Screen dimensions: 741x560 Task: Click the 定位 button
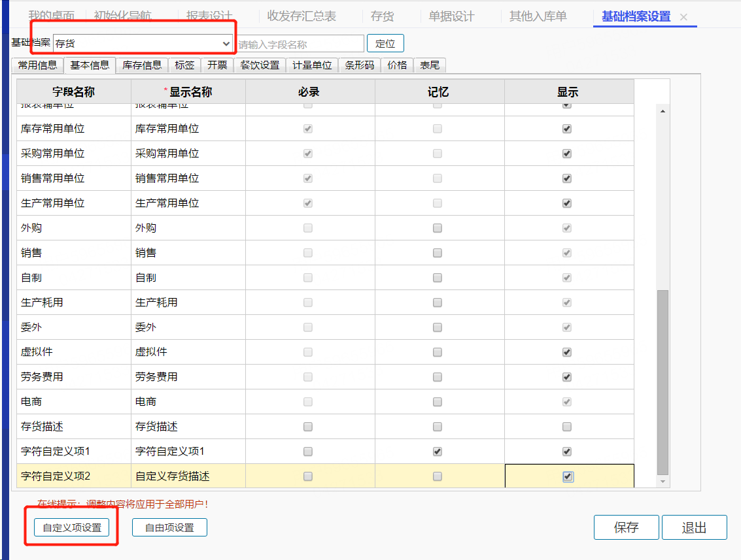click(x=385, y=43)
